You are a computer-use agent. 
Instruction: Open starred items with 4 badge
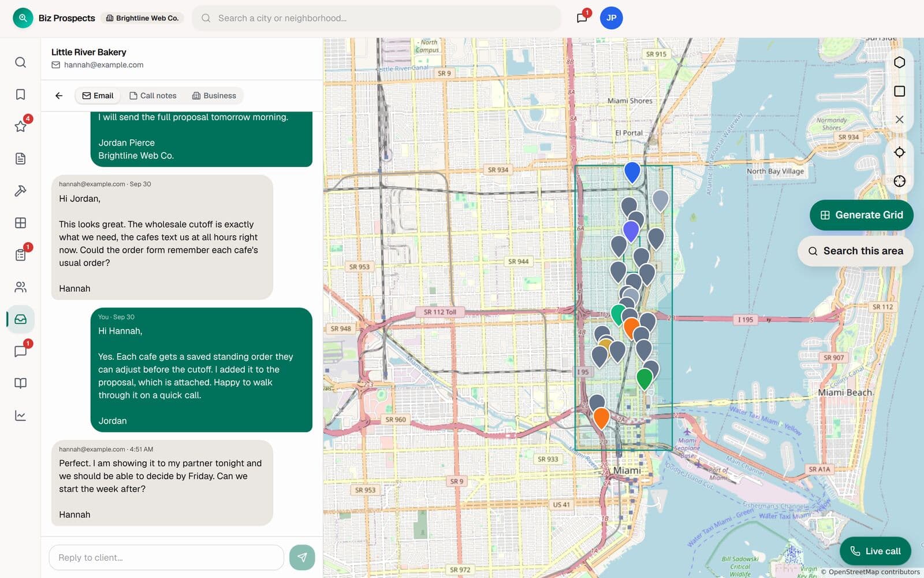click(20, 127)
